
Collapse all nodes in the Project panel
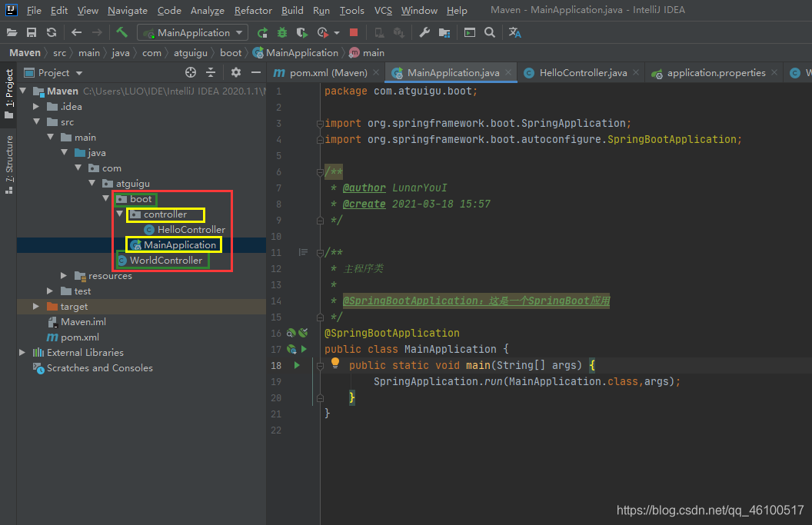point(211,72)
